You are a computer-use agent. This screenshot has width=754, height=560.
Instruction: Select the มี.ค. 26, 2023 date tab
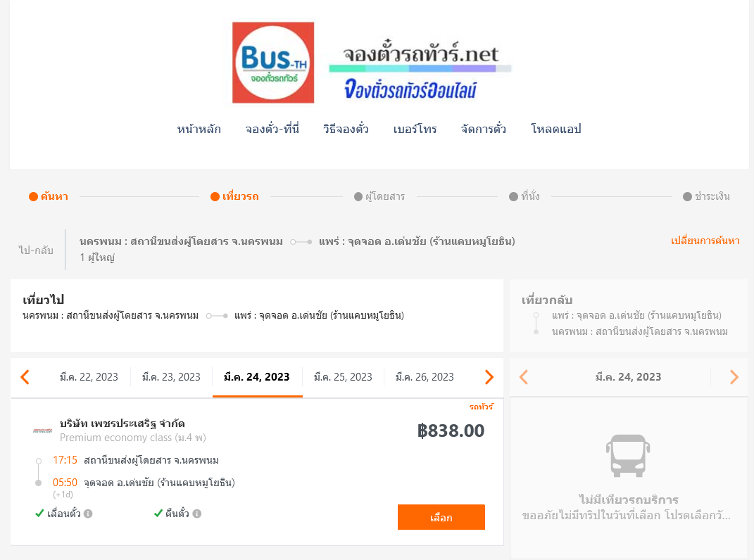[425, 377]
